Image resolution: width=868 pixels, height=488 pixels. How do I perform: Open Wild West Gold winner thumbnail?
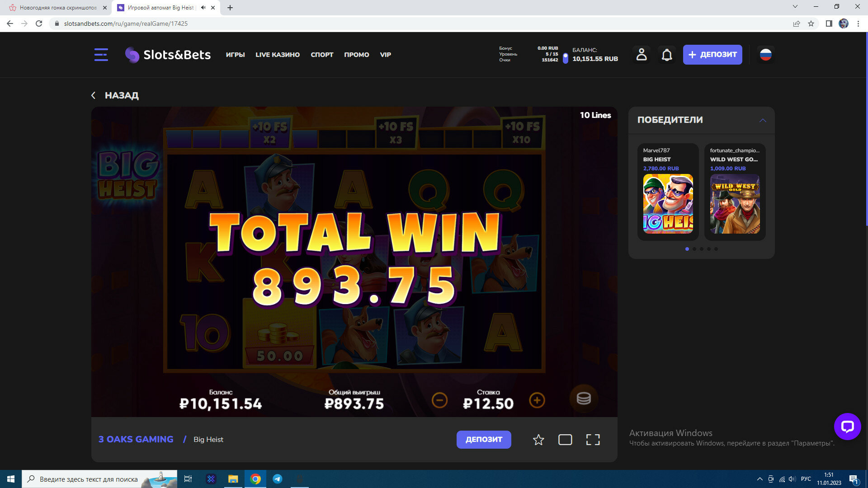(735, 204)
